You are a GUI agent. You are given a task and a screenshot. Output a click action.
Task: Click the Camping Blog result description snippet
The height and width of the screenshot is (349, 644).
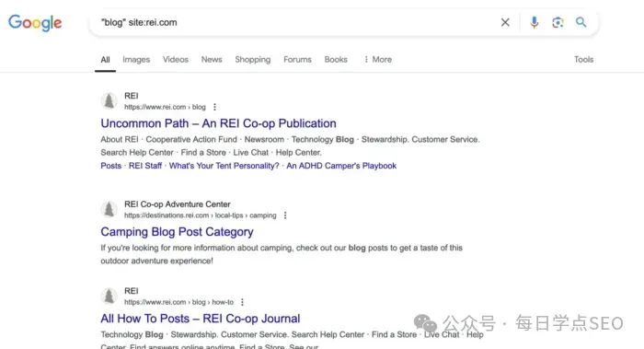point(282,254)
